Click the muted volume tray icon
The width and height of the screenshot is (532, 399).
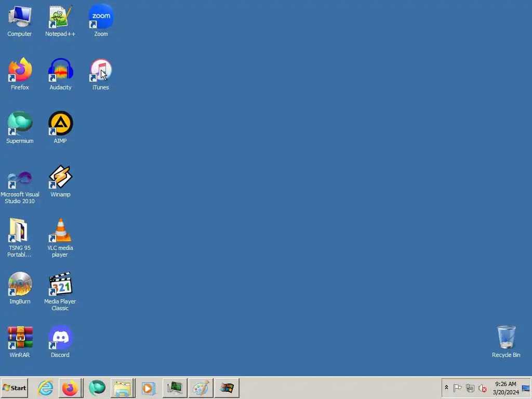(x=483, y=388)
